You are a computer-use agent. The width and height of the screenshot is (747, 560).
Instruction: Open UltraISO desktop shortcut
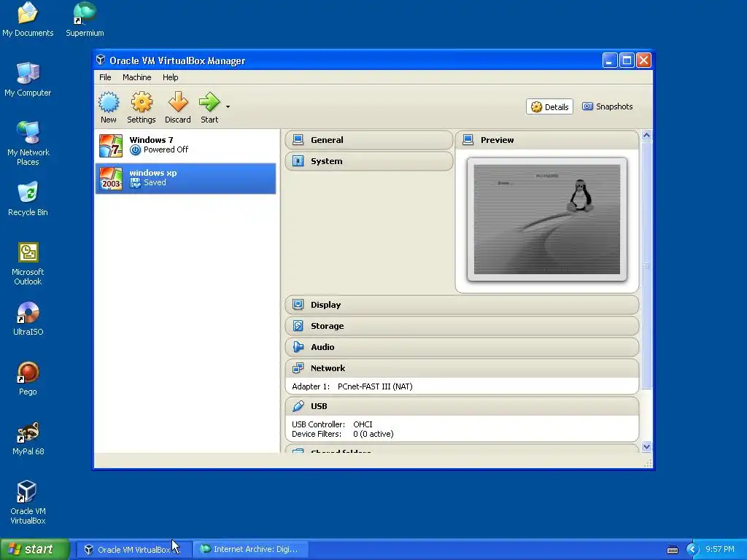(x=28, y=319)
